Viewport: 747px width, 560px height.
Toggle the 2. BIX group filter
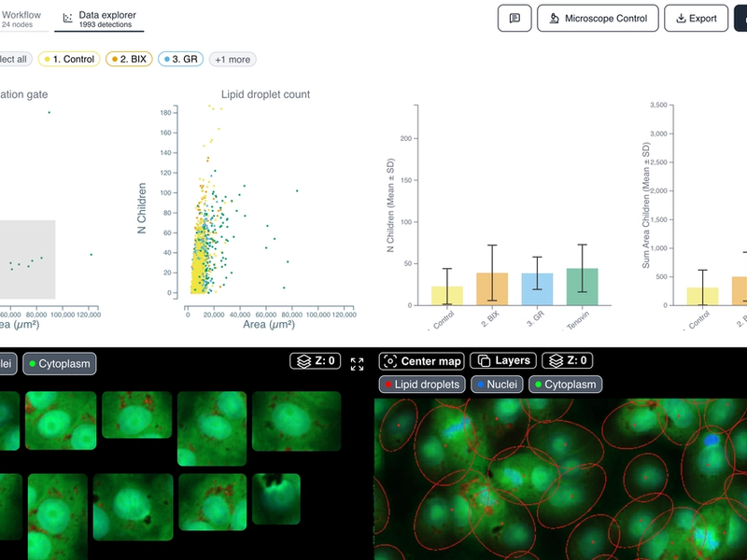129,59
